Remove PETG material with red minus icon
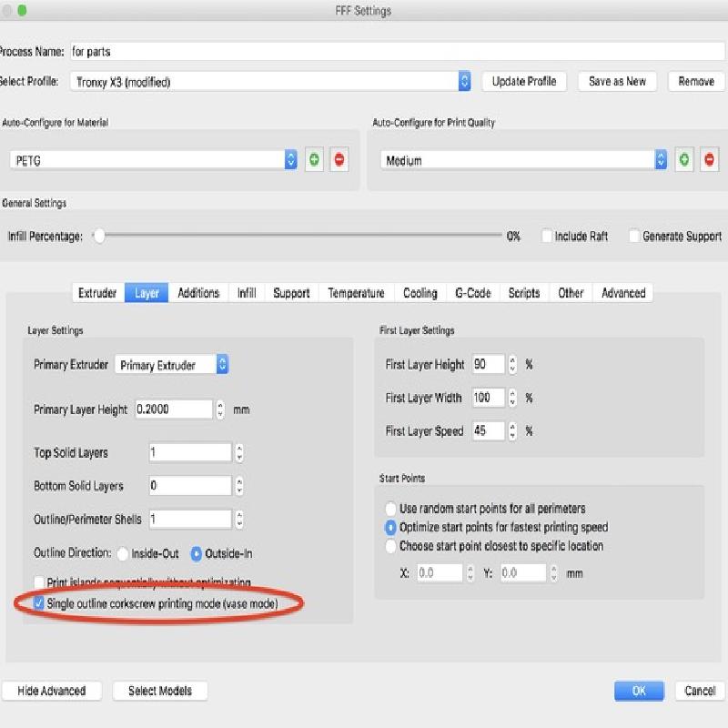This screenshot has height=728, width=728. pos(339,160)
